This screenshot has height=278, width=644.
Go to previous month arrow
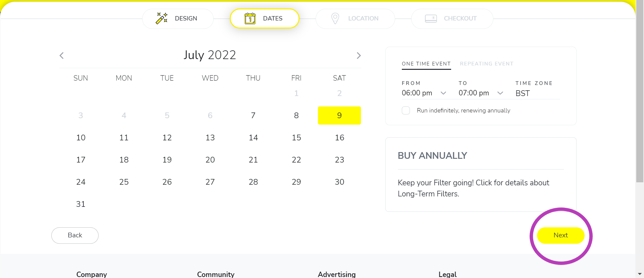click(x=61, y=55)
